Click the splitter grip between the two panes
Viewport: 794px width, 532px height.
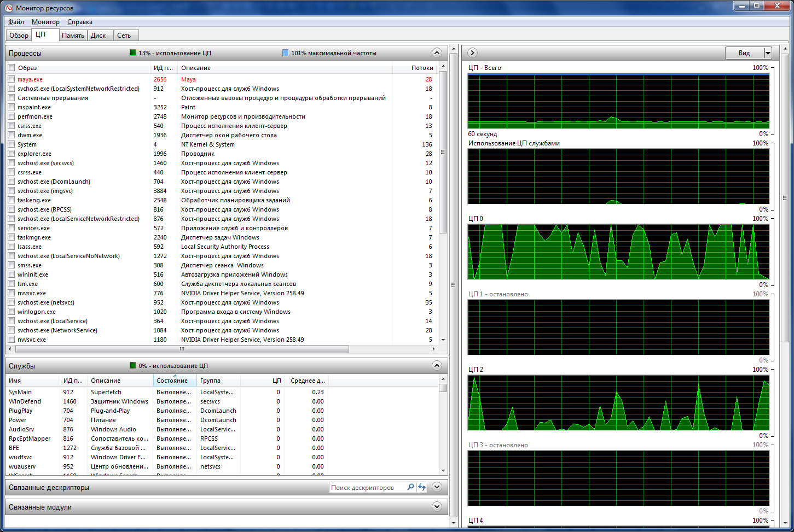click(x=453, y=284)
